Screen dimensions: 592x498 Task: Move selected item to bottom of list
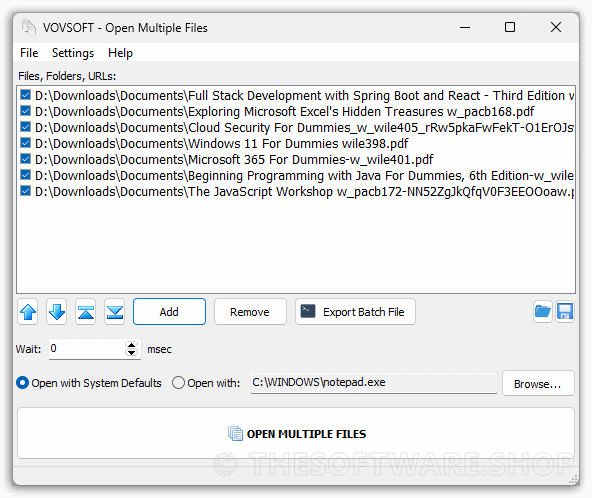click(x=115, y=312)
